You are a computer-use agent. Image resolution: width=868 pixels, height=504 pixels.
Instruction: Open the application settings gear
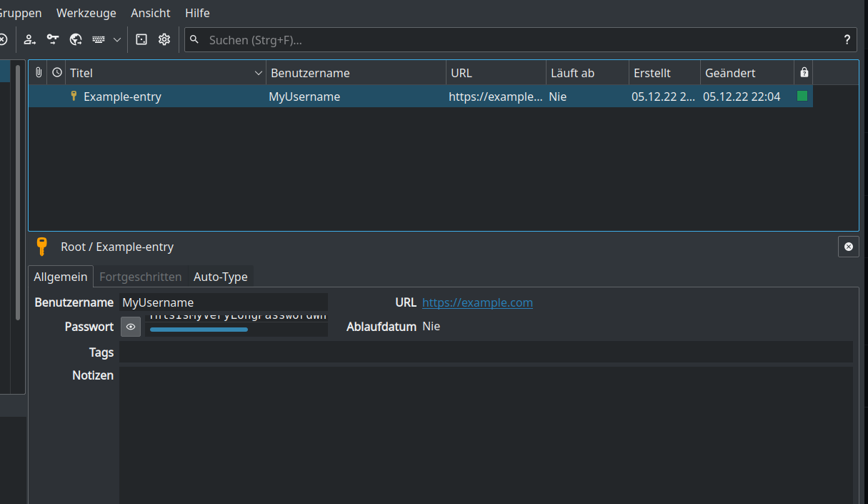pos(164,39)
